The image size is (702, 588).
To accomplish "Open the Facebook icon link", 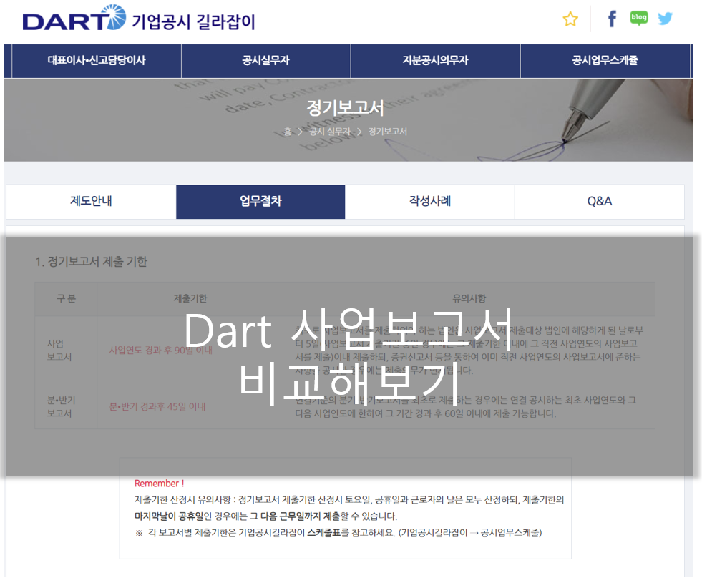I will coord(612,19).
